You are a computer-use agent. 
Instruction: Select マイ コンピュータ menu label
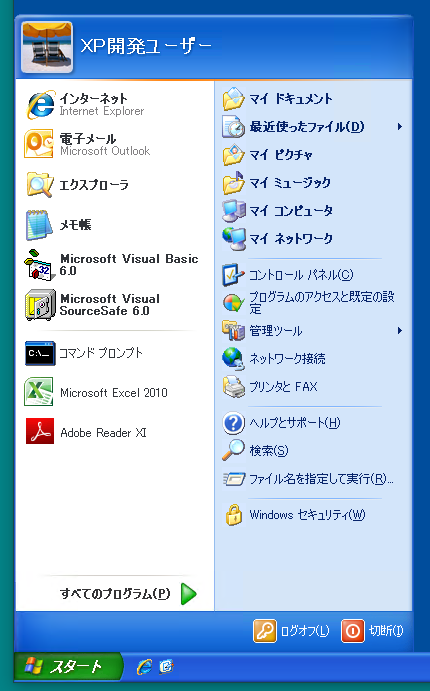(x=291, y=211)
